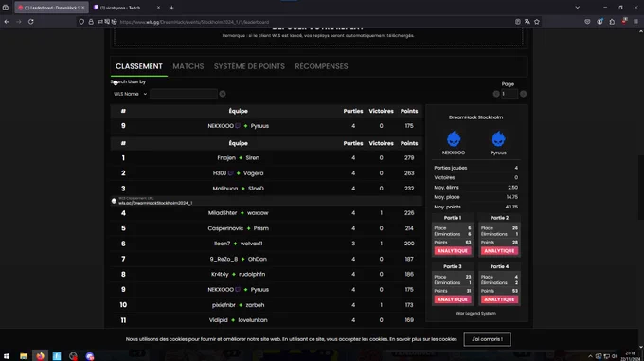The image size is (644, 361).
Task: Click ANALYTIQUE button for Partie 3
Action: (452, 299)
